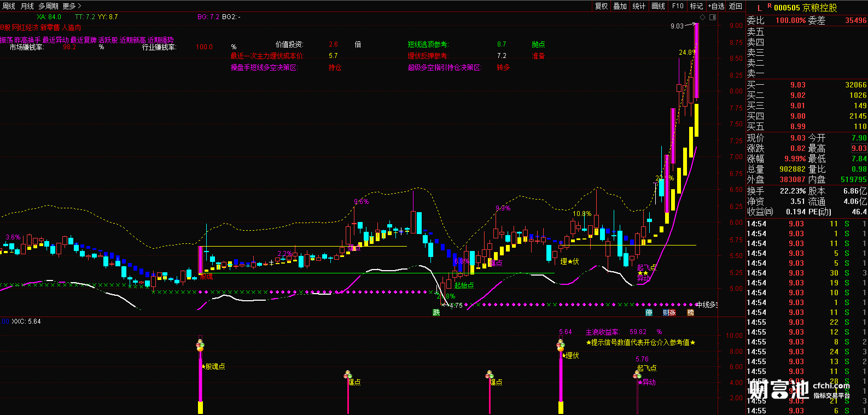Switch to 月线 monthly chart
Image resolution: width=868 pixels, height=415 pixels.
(x=27, y=6)
